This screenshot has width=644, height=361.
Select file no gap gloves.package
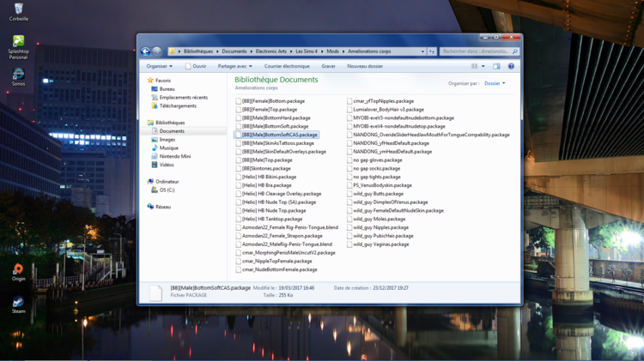pos(374,160)
